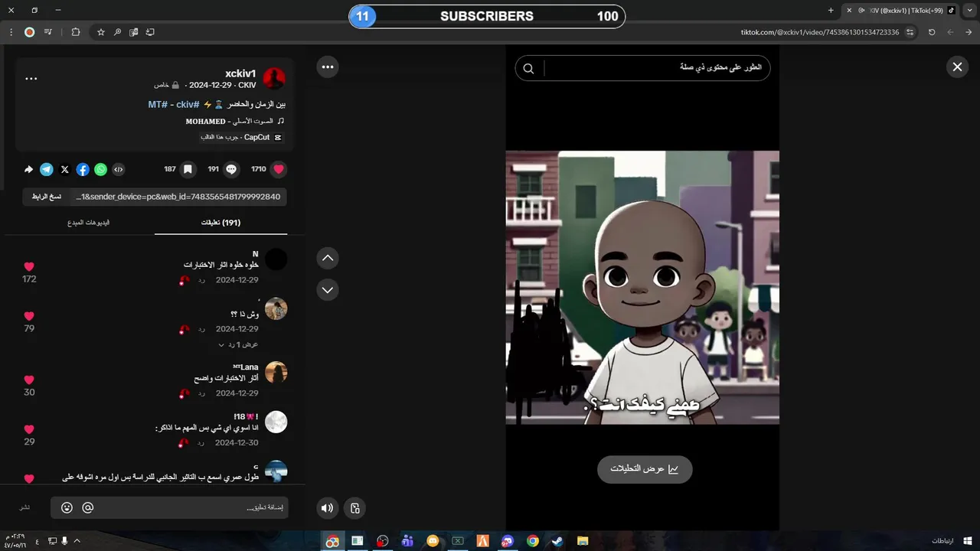Open the #MT hashtag link
Viewport: 980px width, 551px height.
158,104
